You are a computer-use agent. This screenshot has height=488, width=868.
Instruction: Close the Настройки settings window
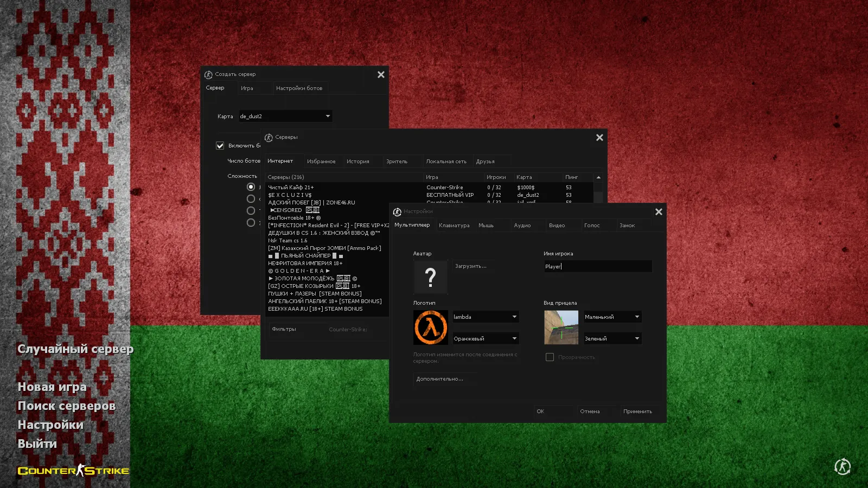point(659,212)
